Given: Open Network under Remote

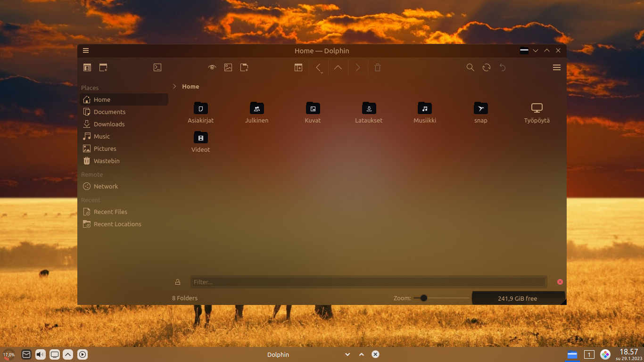Looking at the screenshot, I should coord(124,186).
